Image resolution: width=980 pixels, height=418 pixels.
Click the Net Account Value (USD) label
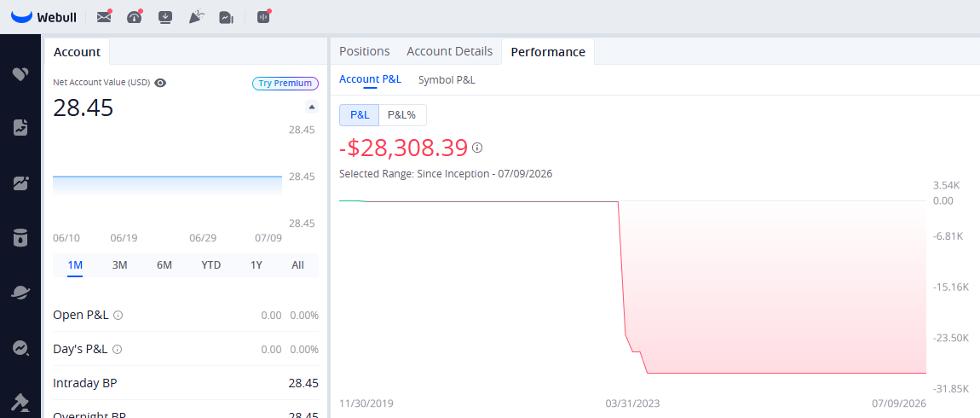(x=101, y=83)
